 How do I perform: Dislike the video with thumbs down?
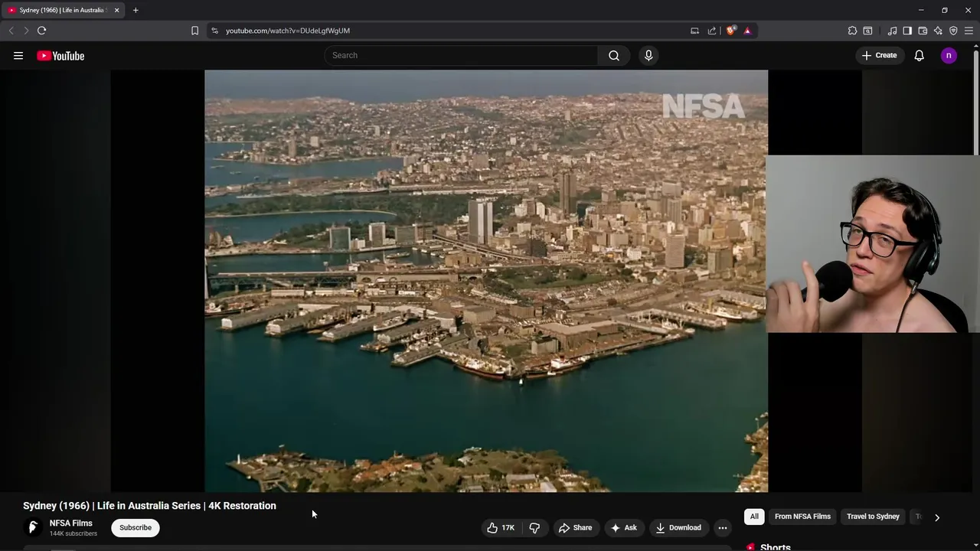[534, 527]
